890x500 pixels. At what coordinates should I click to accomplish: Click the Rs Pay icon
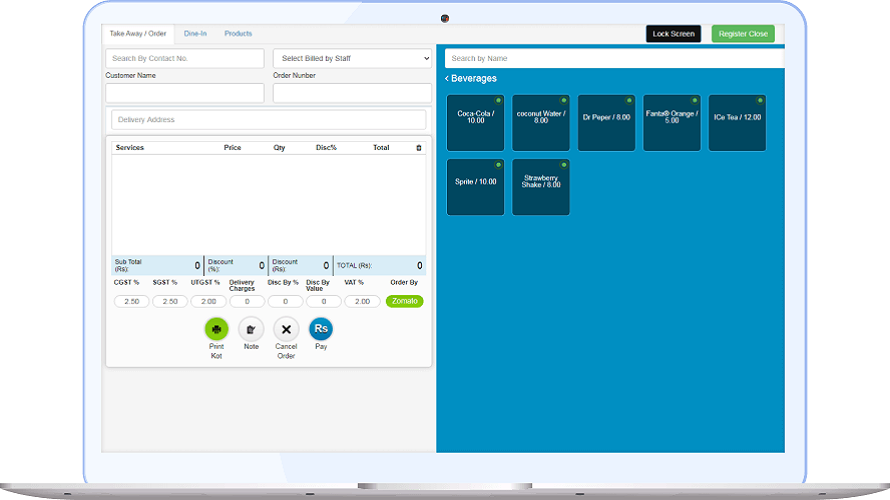click(321, 329)
